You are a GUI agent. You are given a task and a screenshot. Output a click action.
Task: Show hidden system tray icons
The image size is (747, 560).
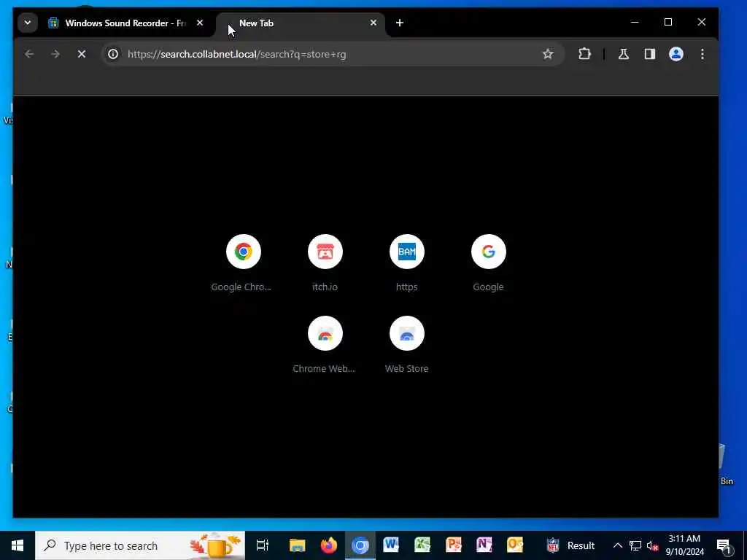(x=617, y=545)
